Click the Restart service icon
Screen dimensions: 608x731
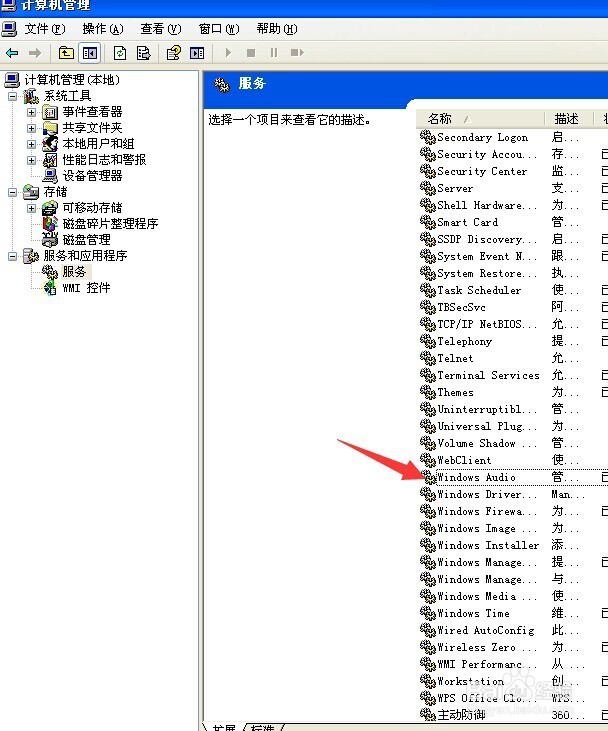(x=297, y=53)
